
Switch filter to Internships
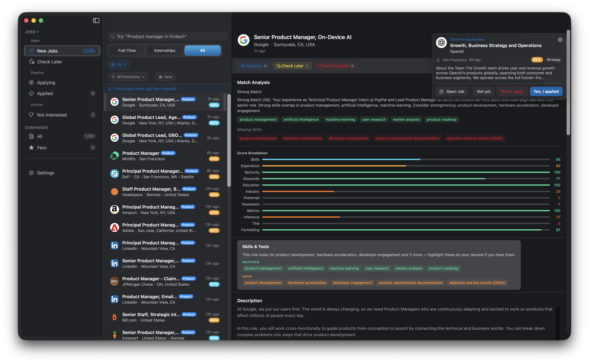pos(165,51)
